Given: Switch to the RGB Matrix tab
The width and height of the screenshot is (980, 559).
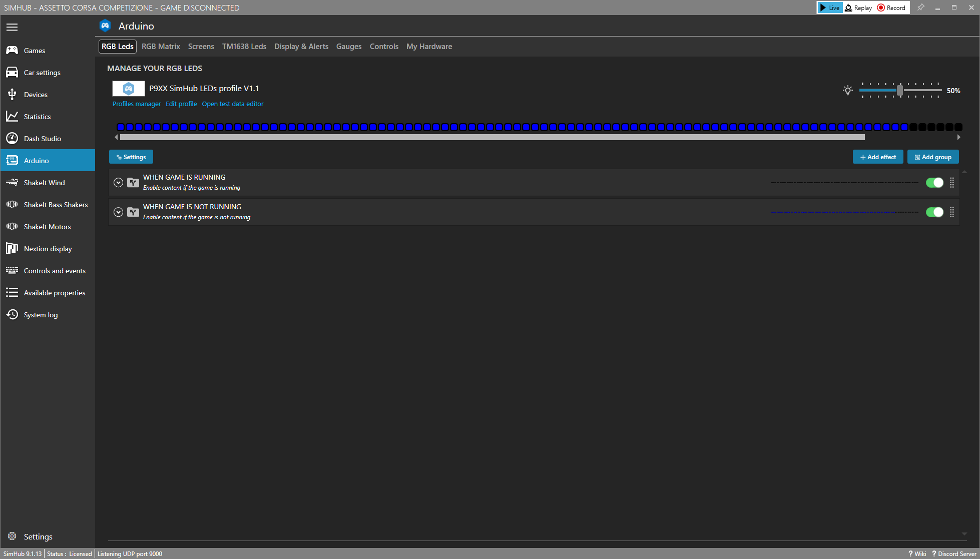Looking at the screenshot, I should [161, 47].
